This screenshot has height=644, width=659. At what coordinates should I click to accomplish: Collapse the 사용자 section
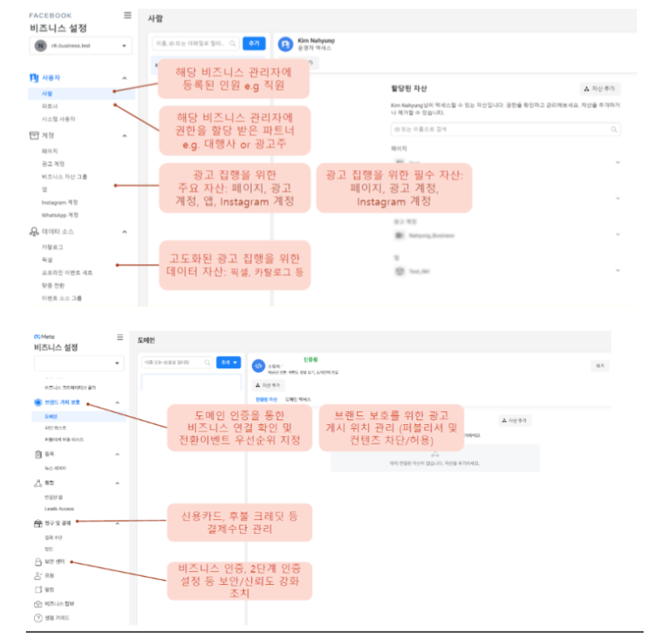124,78
